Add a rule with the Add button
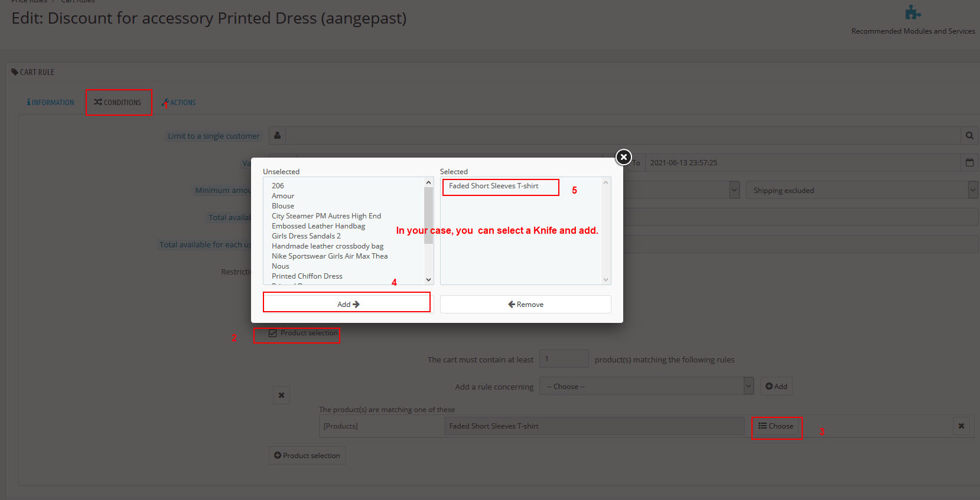980x500 pixels. pyautogui.click(x=776, y=387)
